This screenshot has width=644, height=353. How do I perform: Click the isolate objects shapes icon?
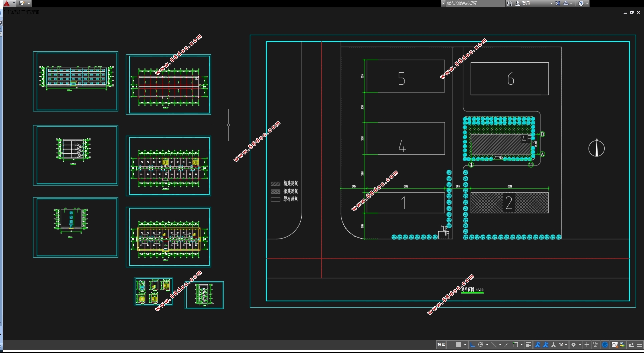(x=596, y=345)
